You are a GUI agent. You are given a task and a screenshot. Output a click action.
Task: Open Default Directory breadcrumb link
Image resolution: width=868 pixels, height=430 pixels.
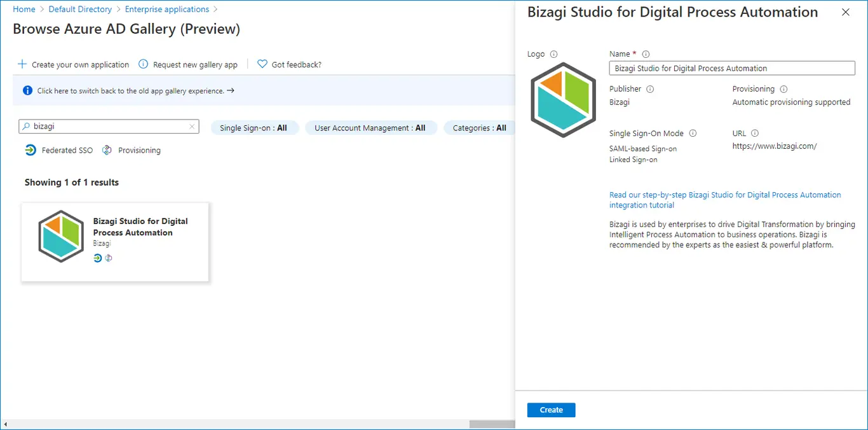tap(80, 10)
